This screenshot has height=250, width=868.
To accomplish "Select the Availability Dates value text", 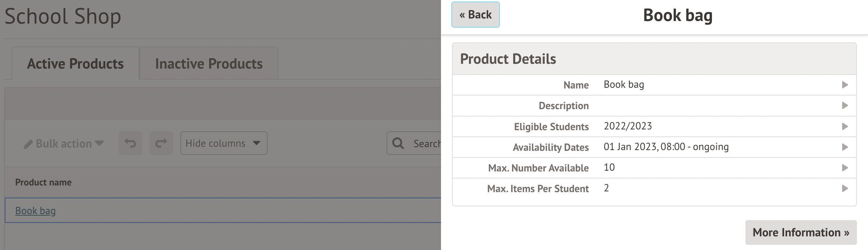I will point(666,147).
